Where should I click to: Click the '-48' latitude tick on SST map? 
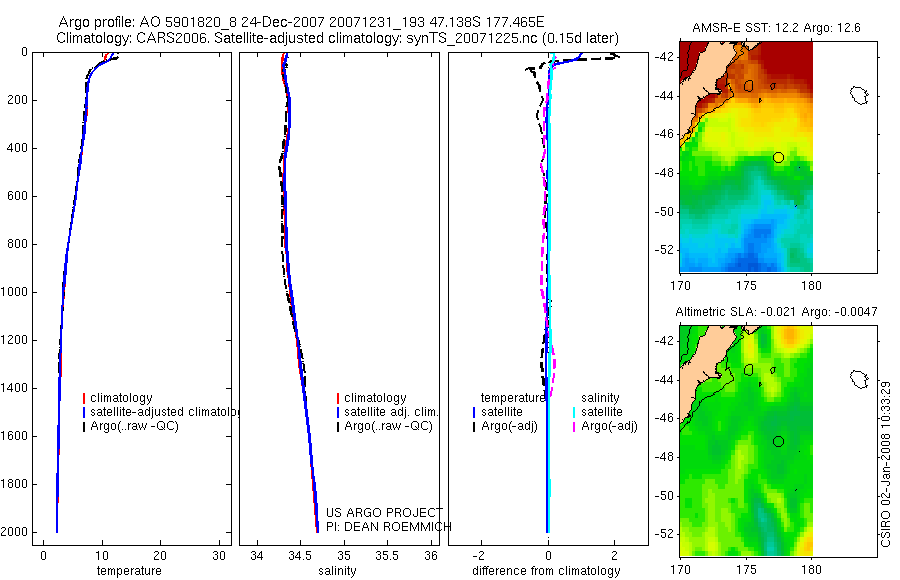[665, 173]
